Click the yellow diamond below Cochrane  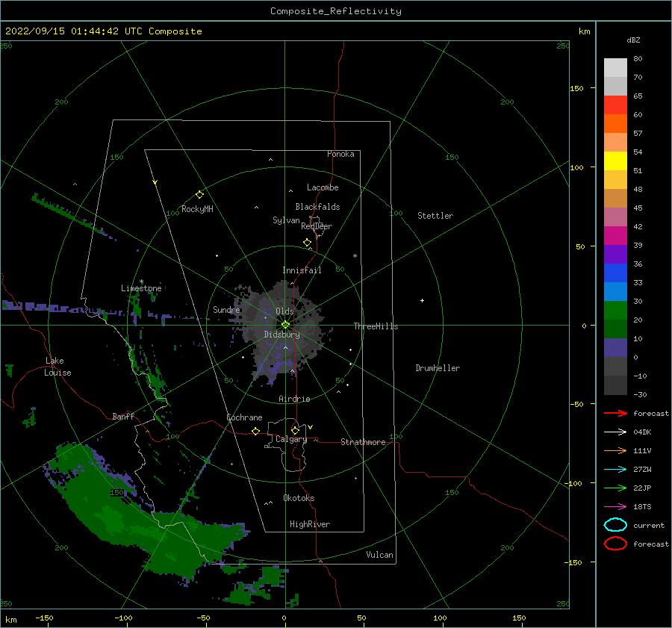point(255,431)
